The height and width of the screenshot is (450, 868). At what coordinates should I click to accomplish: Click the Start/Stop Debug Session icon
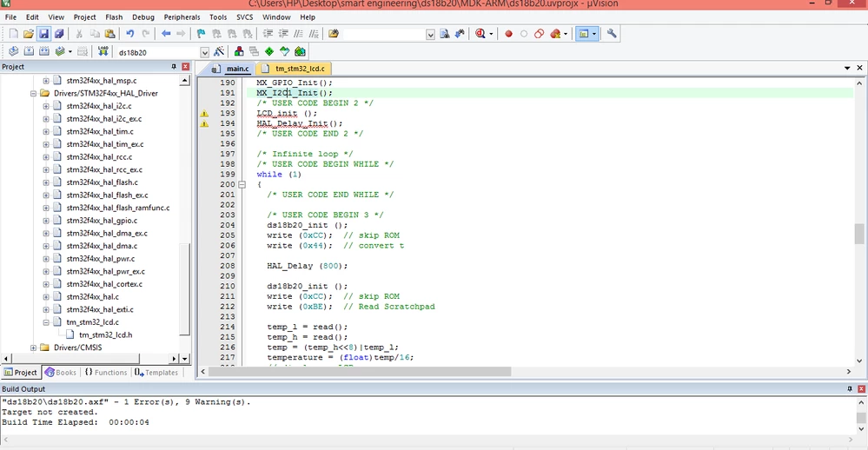tap(480, 34)
